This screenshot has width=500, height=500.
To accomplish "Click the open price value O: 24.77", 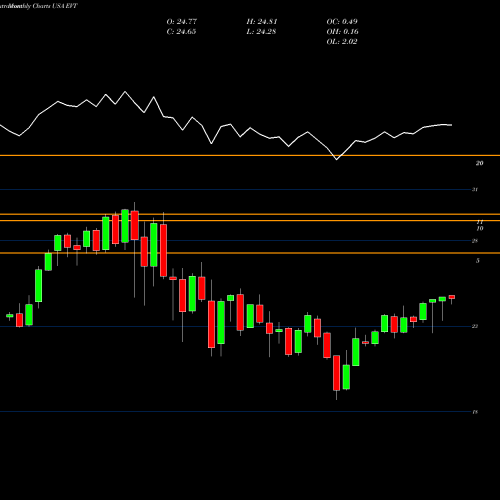I will (182, 22).
